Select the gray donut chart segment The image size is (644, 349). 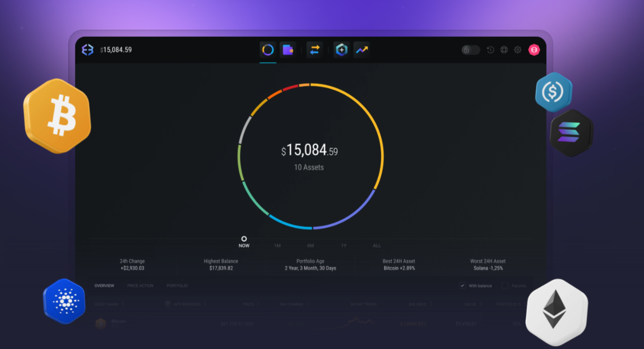244,129
